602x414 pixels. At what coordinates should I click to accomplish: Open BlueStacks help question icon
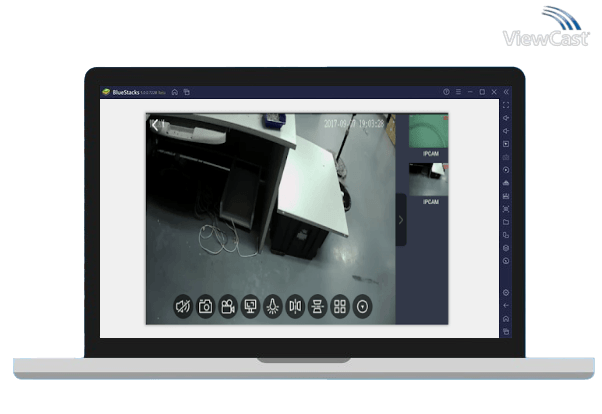(446, 92)
